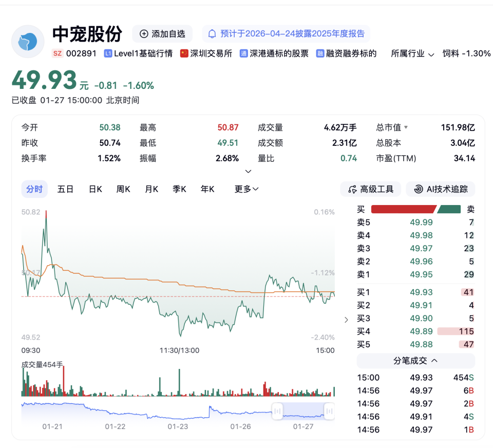Click the notification bell icon

(212, 34)
